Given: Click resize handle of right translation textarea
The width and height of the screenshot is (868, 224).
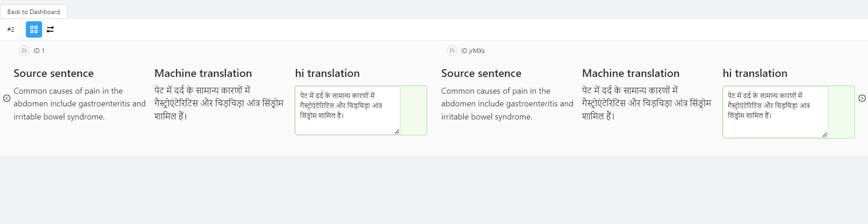Looking at the screenshot, I should click(825, 135).
